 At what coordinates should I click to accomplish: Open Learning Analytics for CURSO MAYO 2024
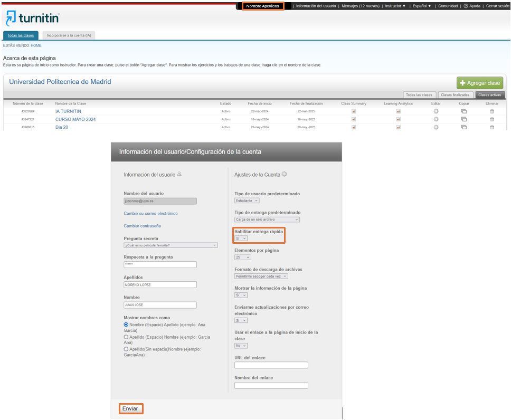[x=398, y=119]
